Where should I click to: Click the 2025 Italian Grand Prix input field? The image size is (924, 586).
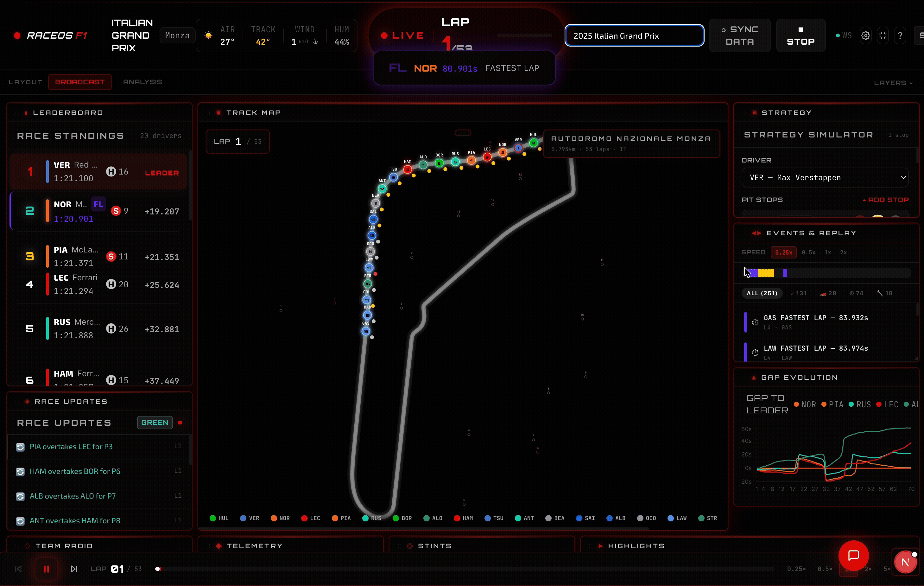[634, 36]
